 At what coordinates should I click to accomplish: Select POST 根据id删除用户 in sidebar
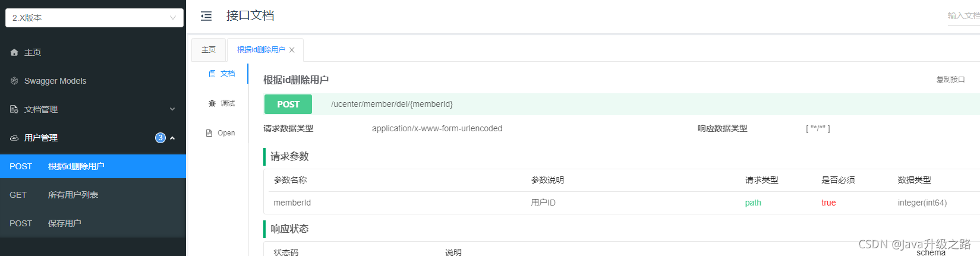pyautogui.click(x=93, y=166)
